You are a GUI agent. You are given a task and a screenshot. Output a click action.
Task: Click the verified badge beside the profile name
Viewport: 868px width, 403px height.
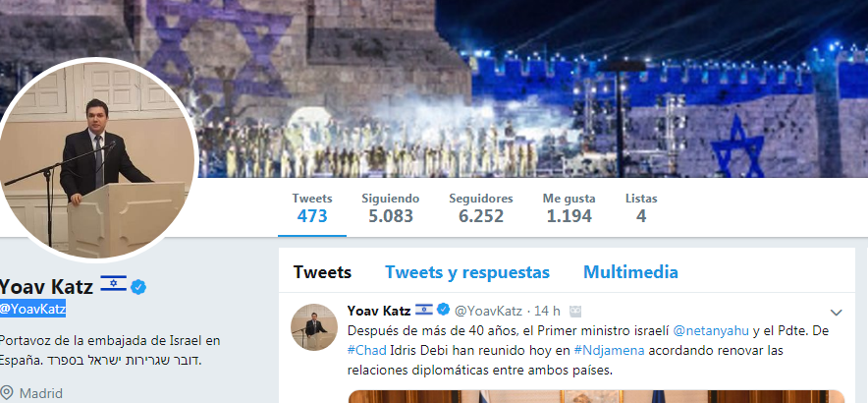coord(138,287)
